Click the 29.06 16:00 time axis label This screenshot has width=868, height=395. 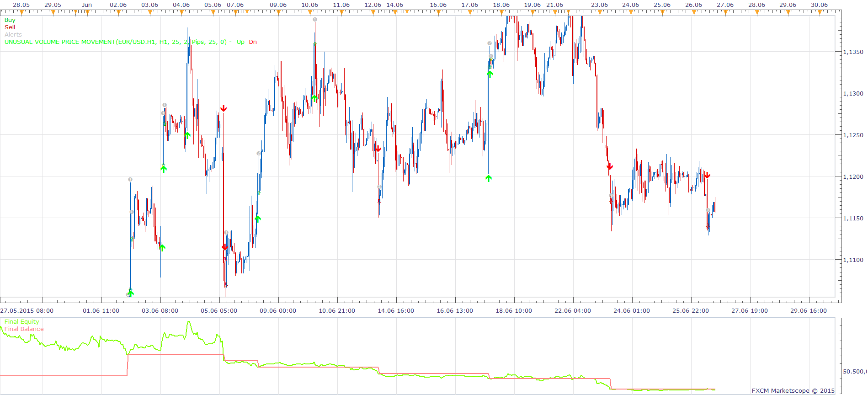pyautogui.click(x=809, y=311)
